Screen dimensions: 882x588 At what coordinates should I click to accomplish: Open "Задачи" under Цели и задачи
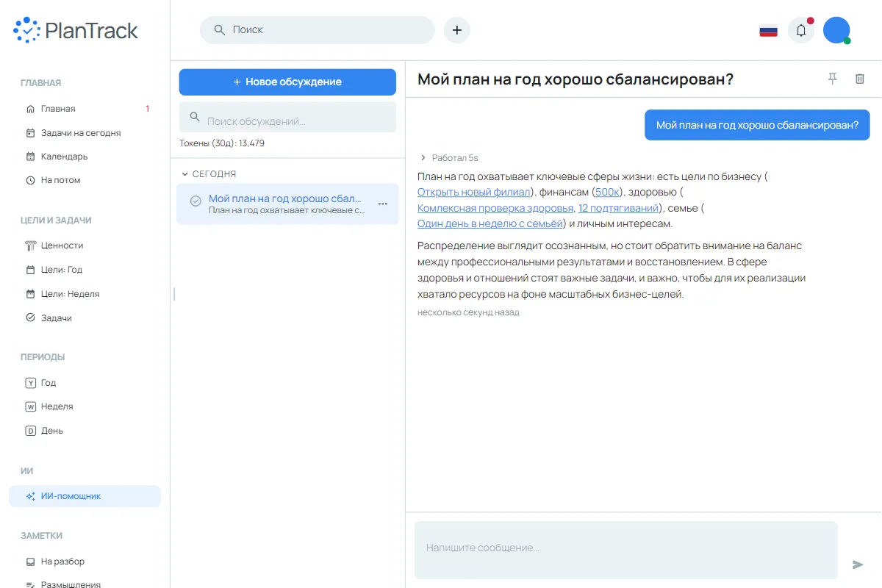85,318
